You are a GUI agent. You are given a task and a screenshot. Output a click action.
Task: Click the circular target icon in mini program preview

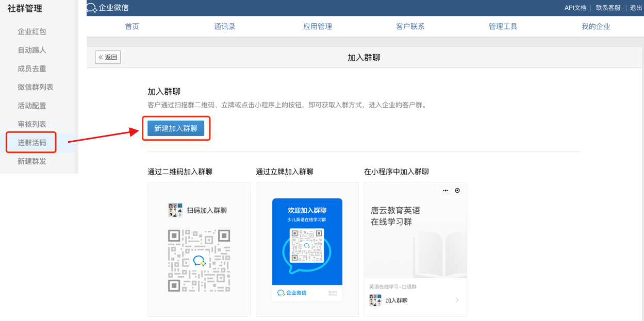tap(457, 191)
